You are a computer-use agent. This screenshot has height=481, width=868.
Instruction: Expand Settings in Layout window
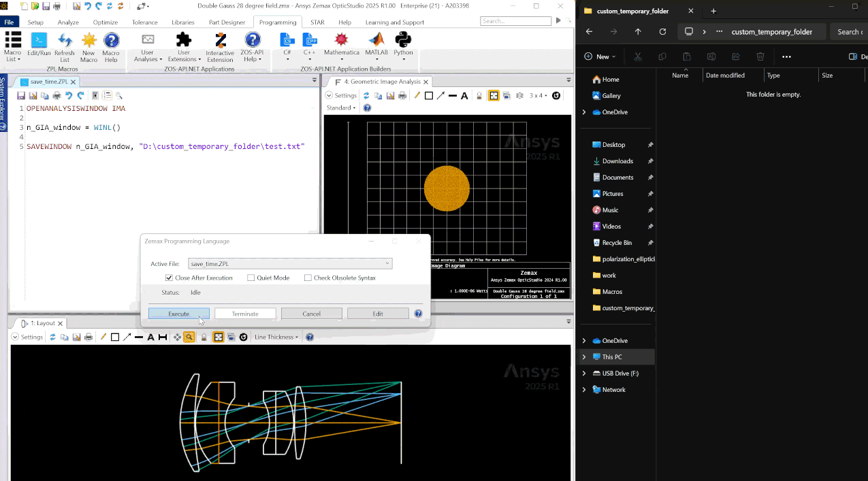(27, 337)
